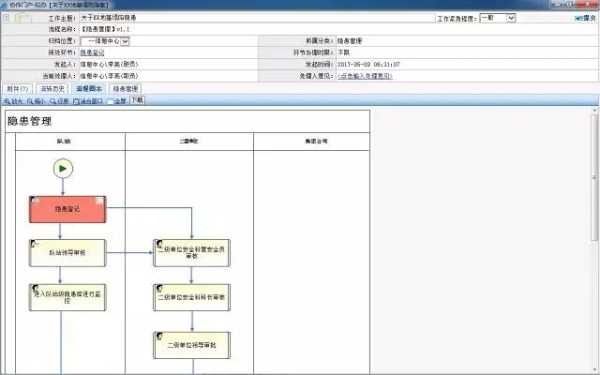Select the 队站领导审批 flowchart node

pos(67,253)
